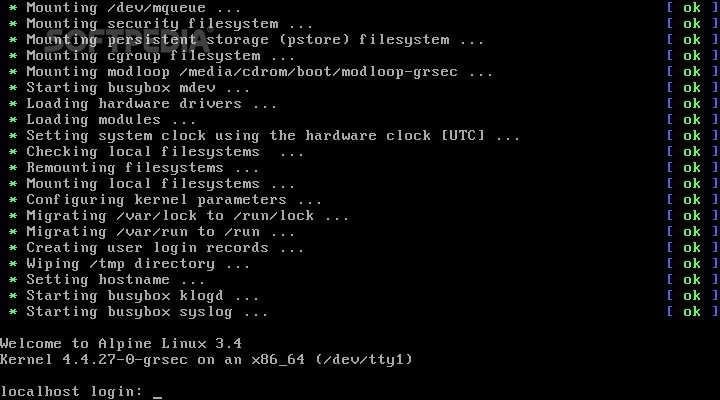
Task: Click ok status beside "Mounting /dev/mqueue"
Action: pos(691,8)
